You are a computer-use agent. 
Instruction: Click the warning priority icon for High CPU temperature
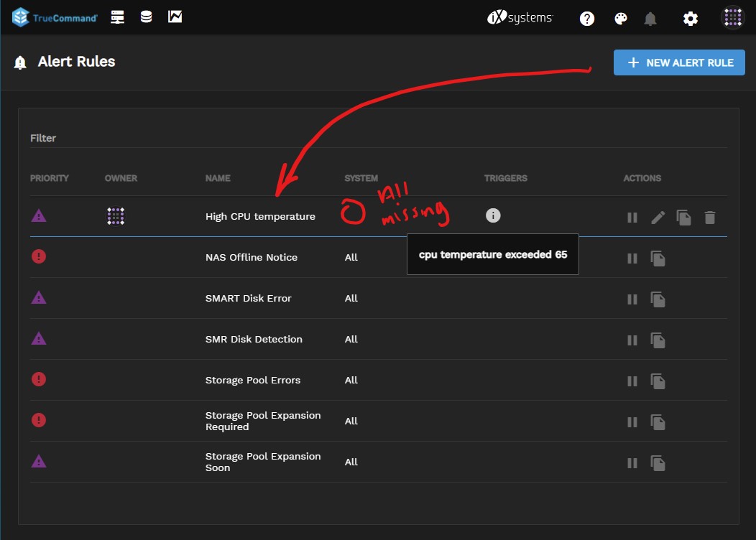[x=39, y=216]
